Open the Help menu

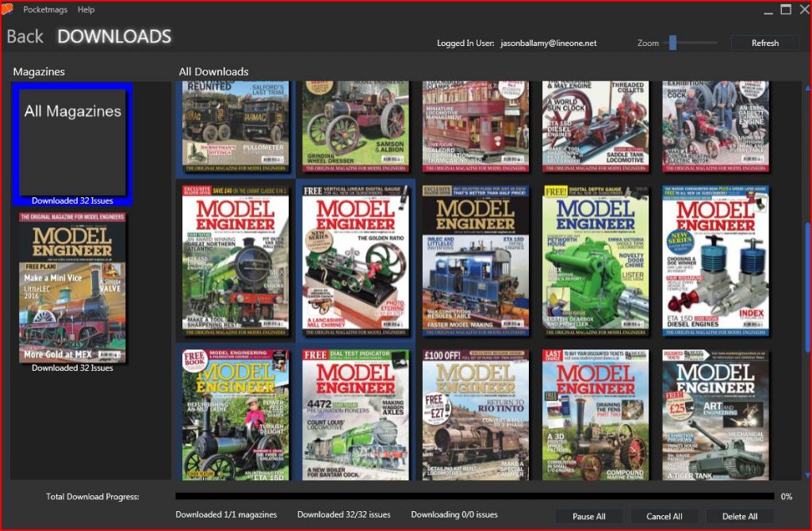coord(86,10)
